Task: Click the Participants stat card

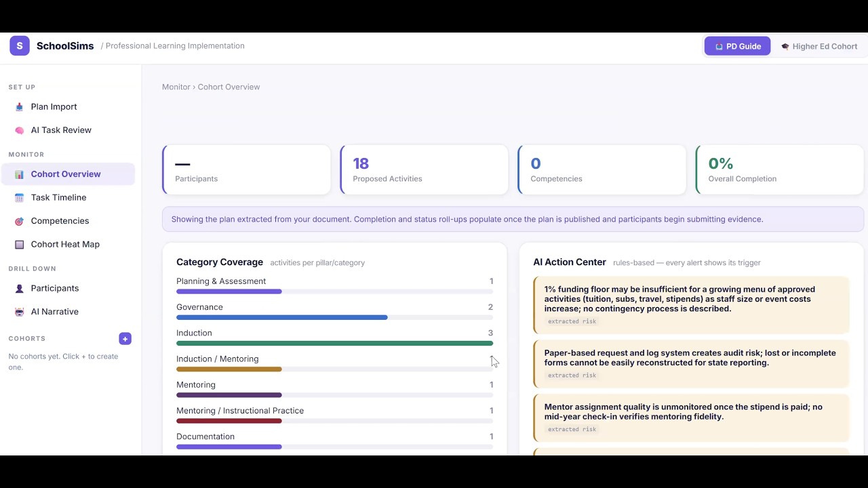Action: [246, 169]
